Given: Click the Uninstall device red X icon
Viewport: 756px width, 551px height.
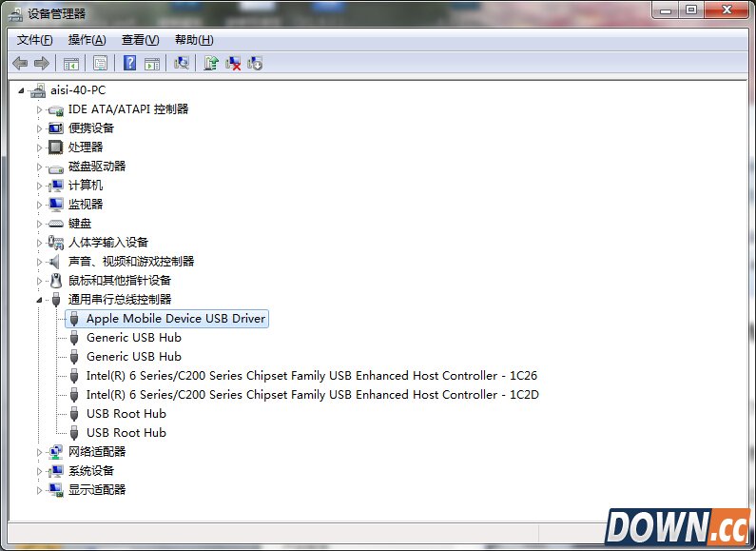Looking at the screenshot, I should pyautogui.click(x=233, y=63).
